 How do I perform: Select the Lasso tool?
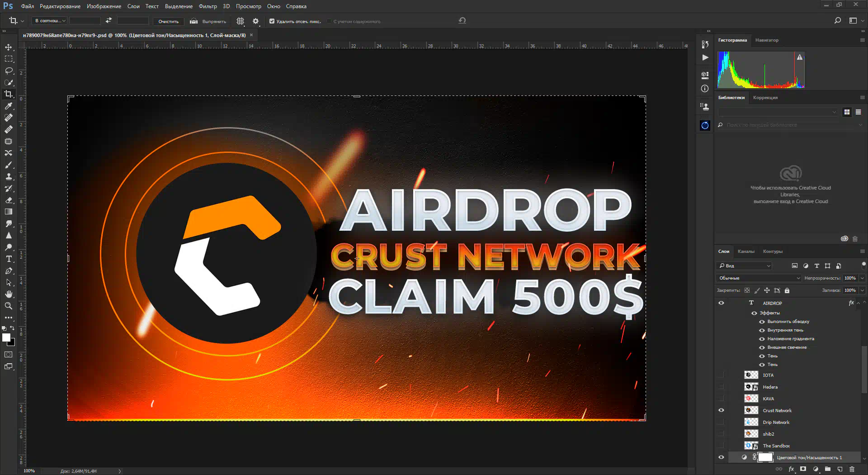coord(9,71)
